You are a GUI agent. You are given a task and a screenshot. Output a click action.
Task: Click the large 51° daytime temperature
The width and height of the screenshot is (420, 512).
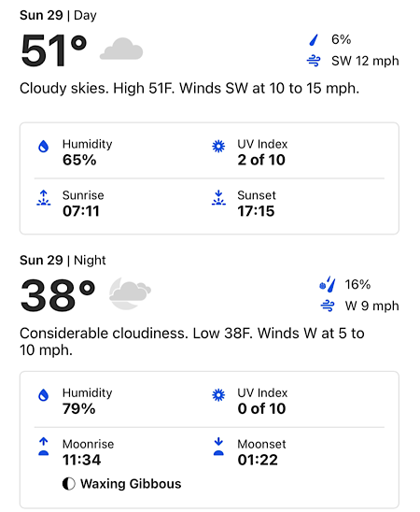(54, 50)
